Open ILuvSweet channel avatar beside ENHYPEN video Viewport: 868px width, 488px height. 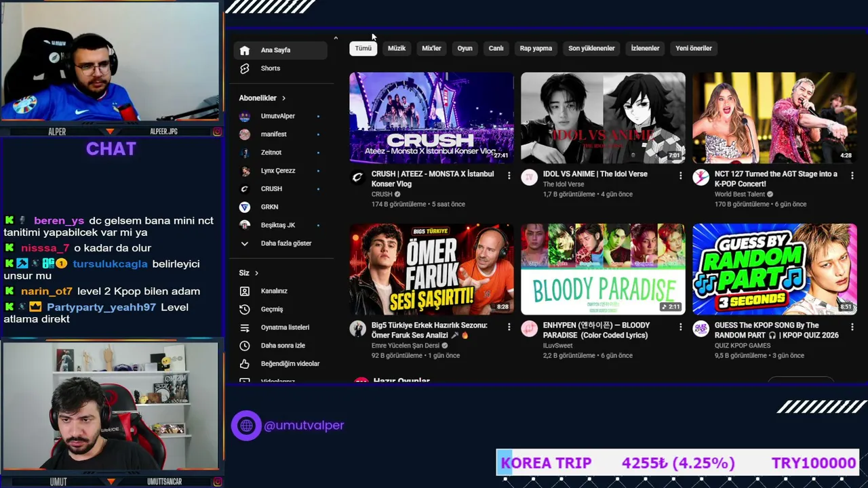[529, 329]
